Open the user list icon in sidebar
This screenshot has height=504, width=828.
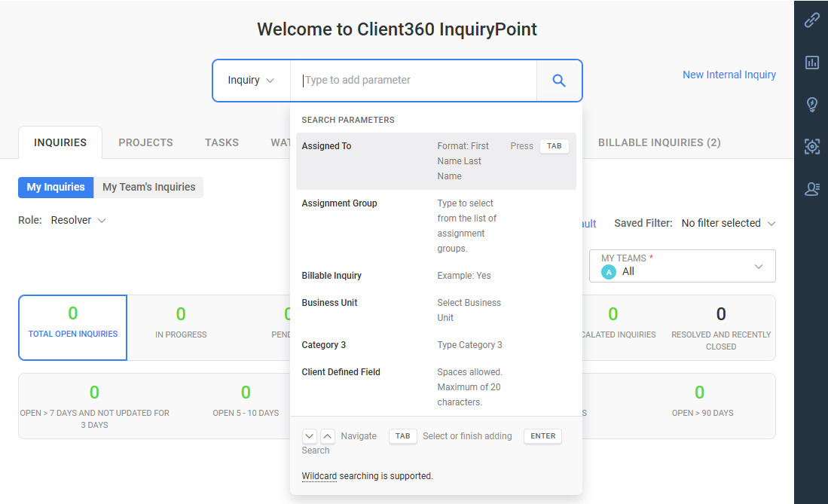click(811, 189)
